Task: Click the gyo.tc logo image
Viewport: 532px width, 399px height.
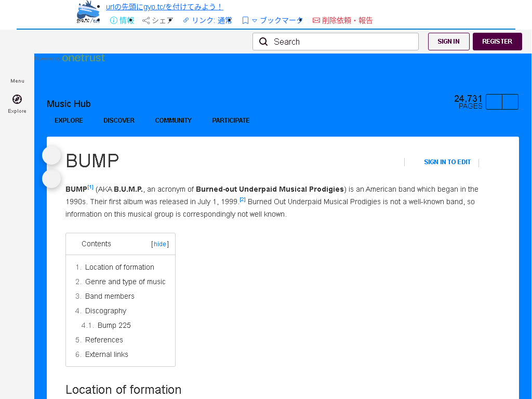Action: [x=88, y=12]
